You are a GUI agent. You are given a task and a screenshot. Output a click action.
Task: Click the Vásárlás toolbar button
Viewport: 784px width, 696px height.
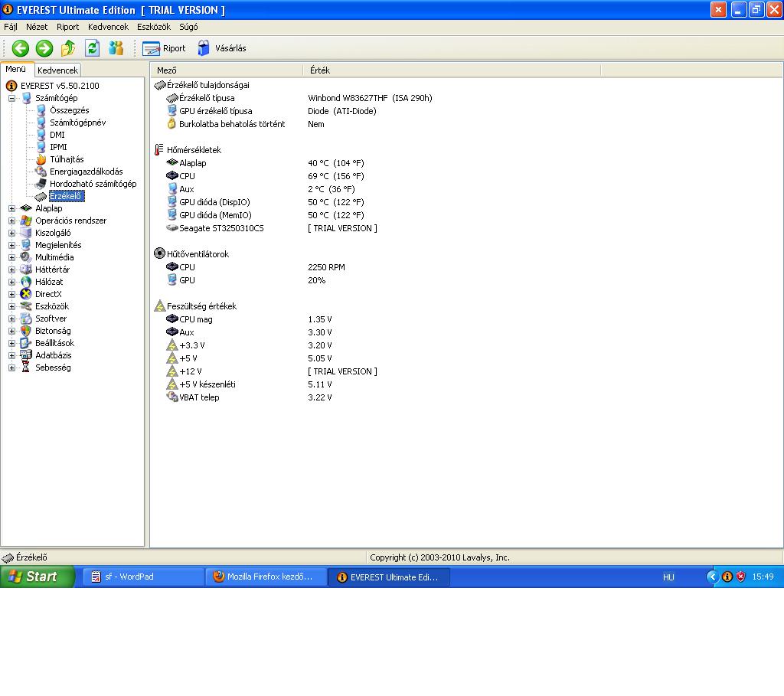click(x=221, y=48)
